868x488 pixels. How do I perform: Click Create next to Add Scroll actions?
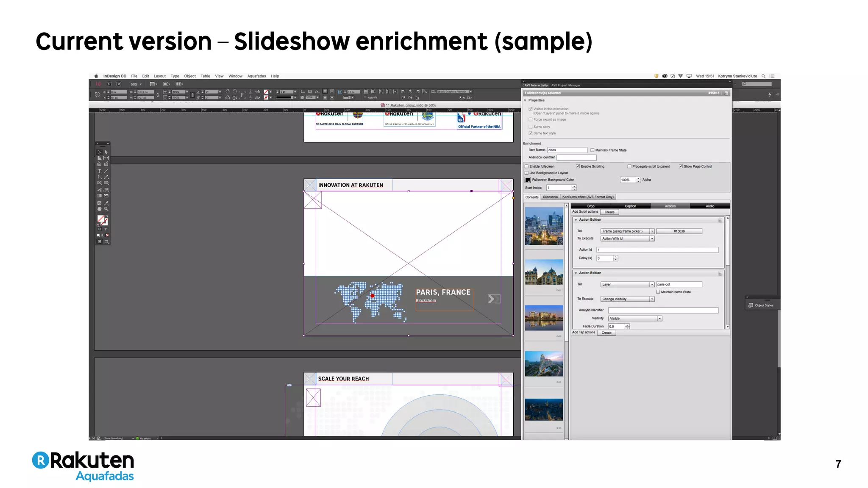[609, 212]
